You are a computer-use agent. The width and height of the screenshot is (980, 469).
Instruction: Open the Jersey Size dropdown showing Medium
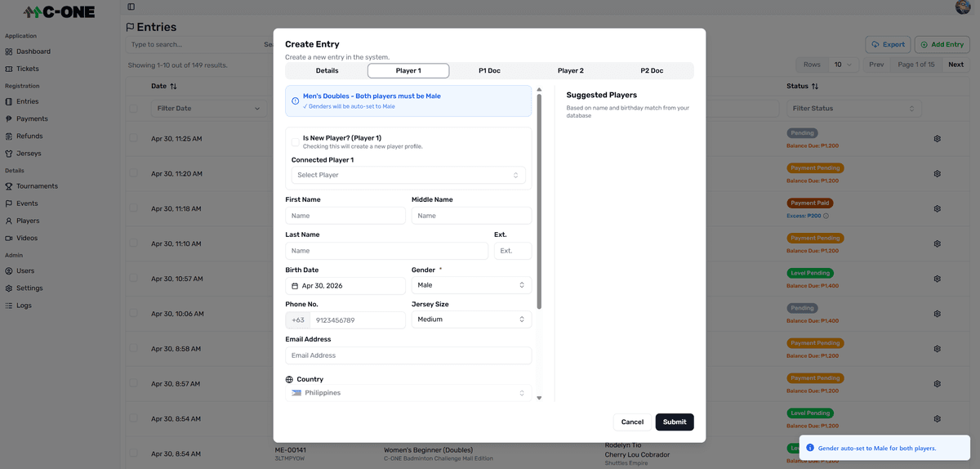471,319
